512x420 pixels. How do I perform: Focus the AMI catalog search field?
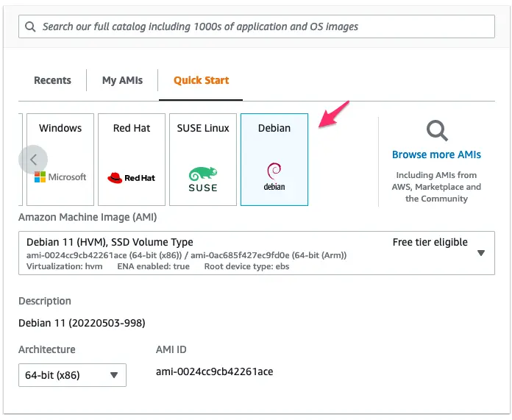pyautogui.click(x=256, y=26)
